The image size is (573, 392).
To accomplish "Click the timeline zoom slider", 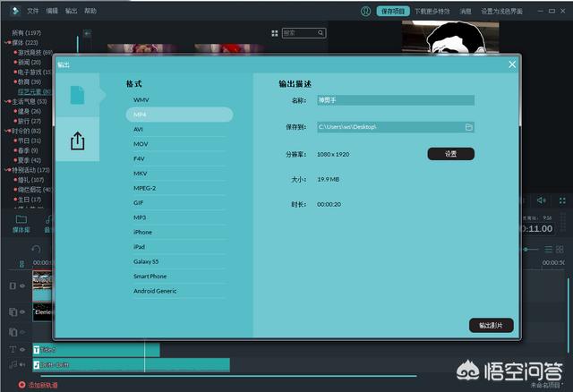I will pyautogui.click(x=528, y=249).
